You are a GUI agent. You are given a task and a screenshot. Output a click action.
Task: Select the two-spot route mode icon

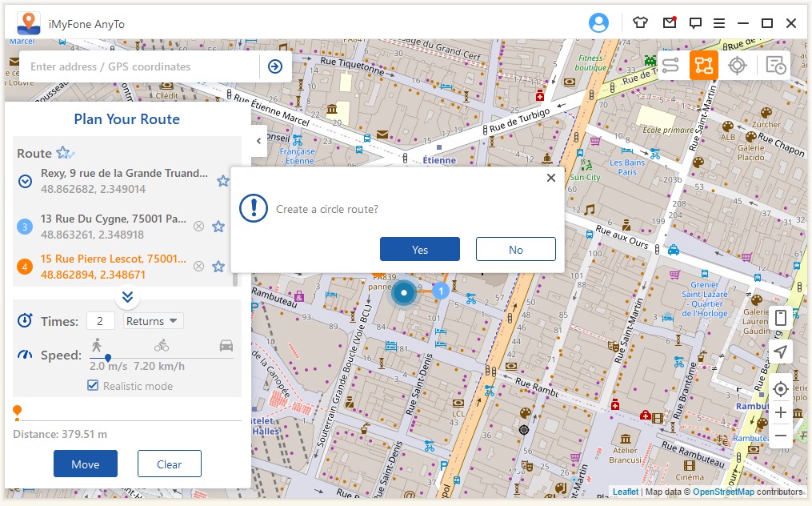pyautogui.click(x=670, y=66)
